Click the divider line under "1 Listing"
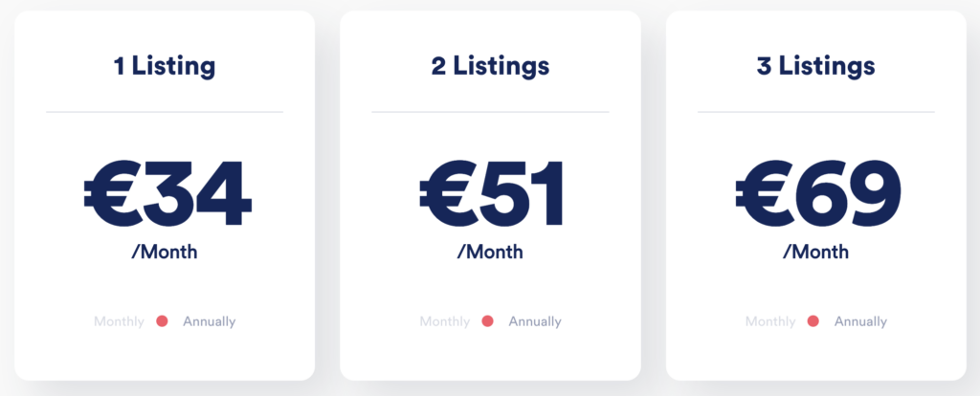This screenshot has height=396, width=980. pyautogui.click(x=165, y=112)
